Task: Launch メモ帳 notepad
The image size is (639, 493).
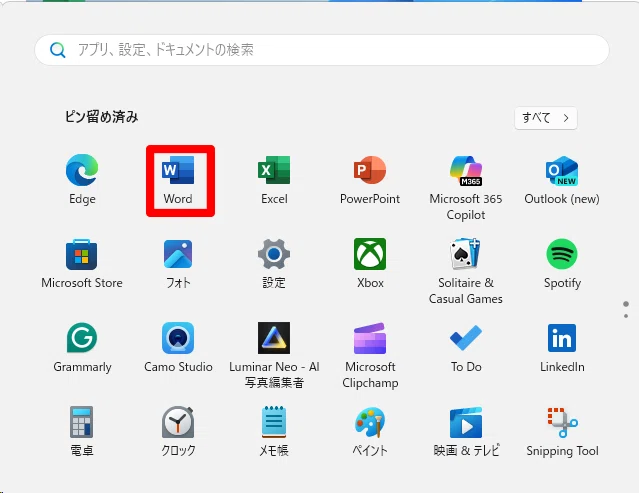Action: tap(274, 431)
